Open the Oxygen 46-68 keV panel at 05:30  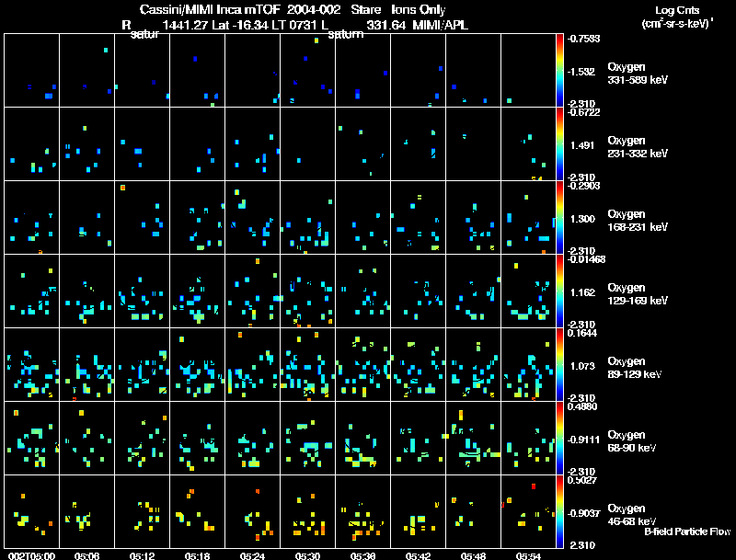click(307, 511)
